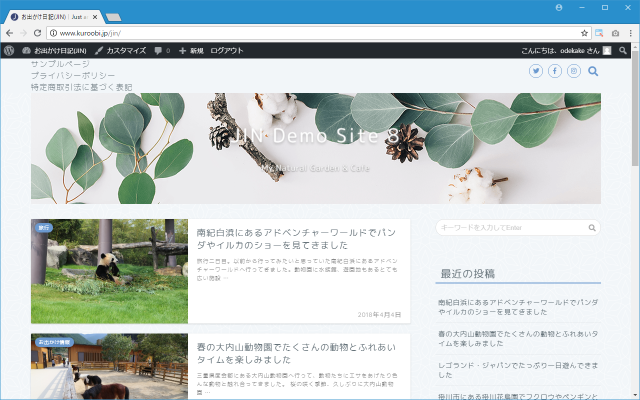Open カスタマイズ in admin bar
640x400 pixels.
point(120,51)
